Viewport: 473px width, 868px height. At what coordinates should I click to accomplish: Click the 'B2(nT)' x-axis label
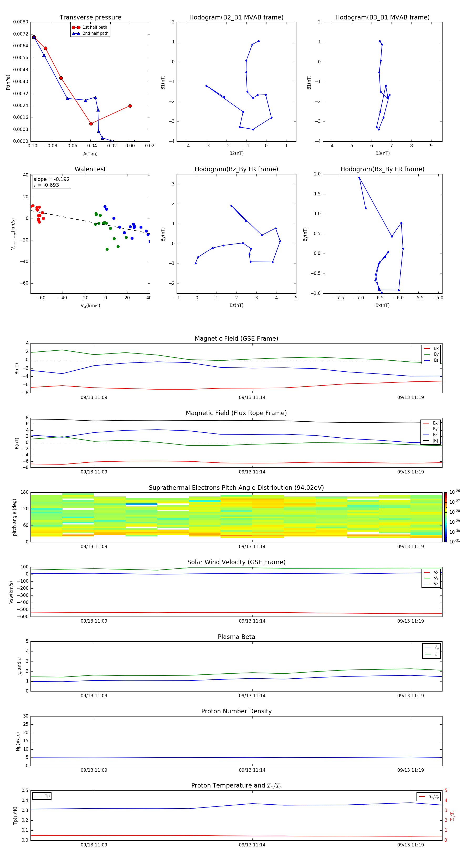236,153
